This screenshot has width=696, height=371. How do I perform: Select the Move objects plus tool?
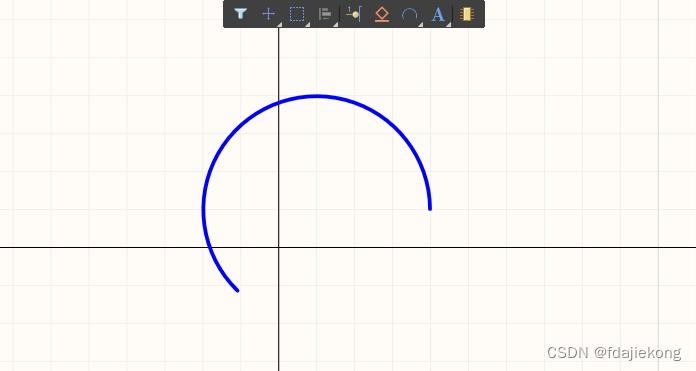(x=268, y=14)
